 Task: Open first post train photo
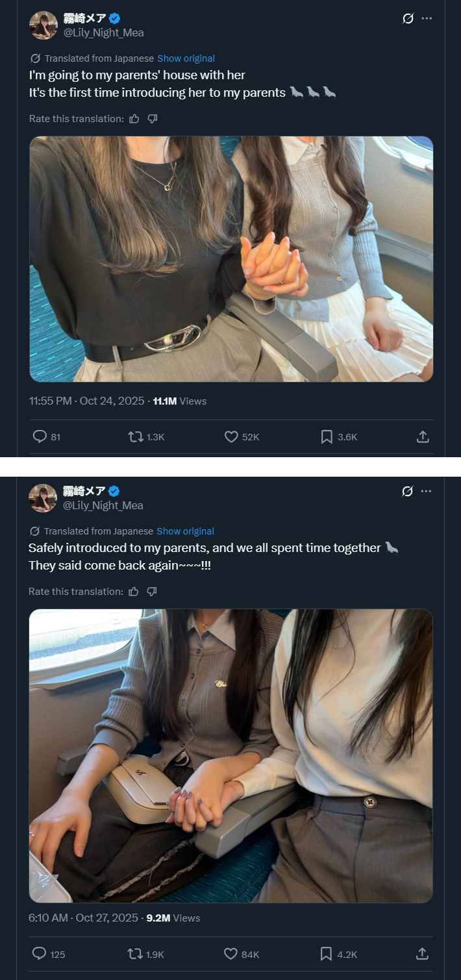231,259
